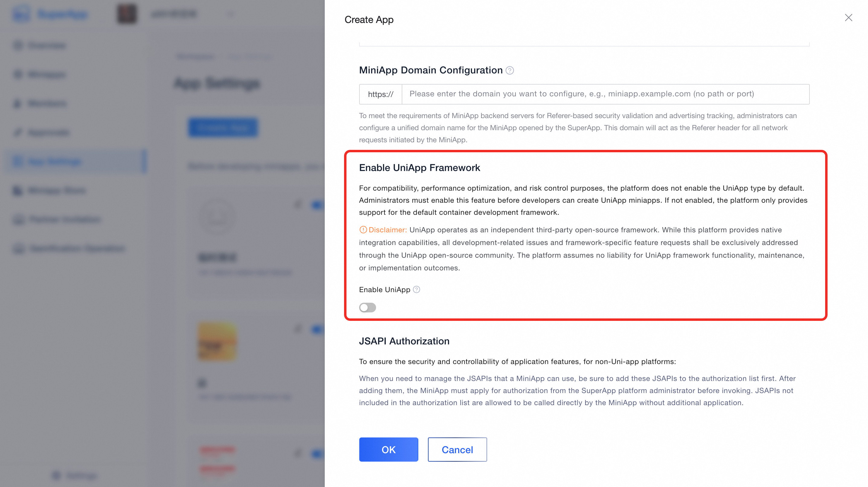Screen dimensions: 868x487
Task: Open the Miniapp Store sidebar item
Action: 57,191
